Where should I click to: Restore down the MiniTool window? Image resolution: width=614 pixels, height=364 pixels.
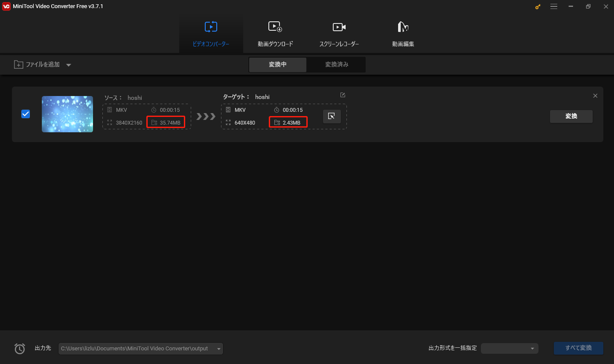click(x=588, y=6)
